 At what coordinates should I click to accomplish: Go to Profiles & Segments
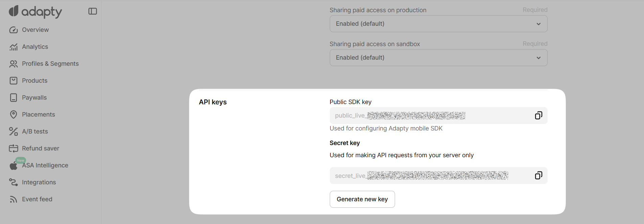pos(50,64)
